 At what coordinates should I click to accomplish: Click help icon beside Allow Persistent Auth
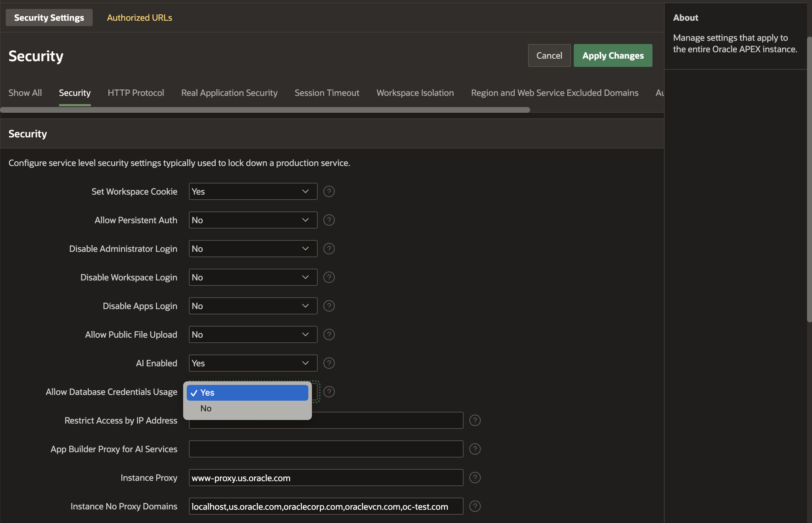pos(329,220)
